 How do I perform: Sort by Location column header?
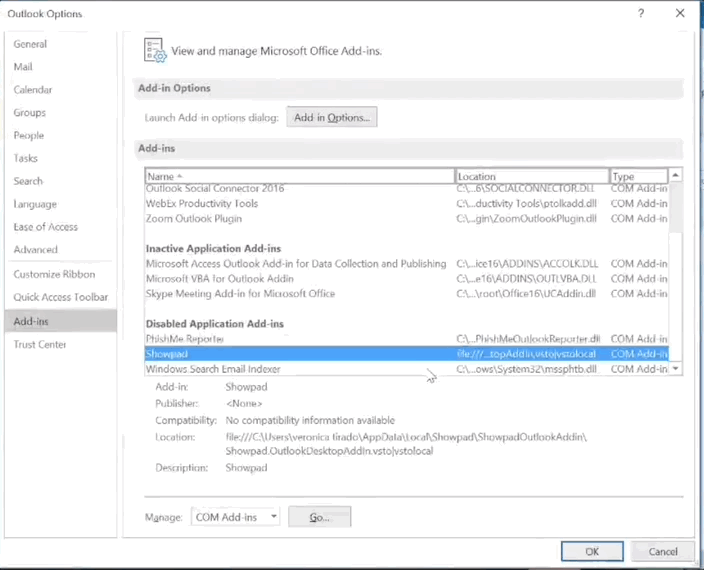pyautogui.click(x=532, y=176)
